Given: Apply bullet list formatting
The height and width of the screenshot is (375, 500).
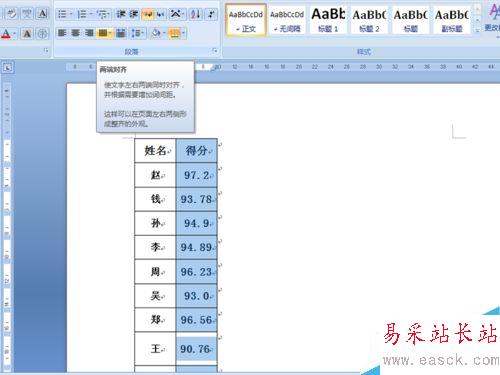Looking at the screenshot, I should click(62, 14).
